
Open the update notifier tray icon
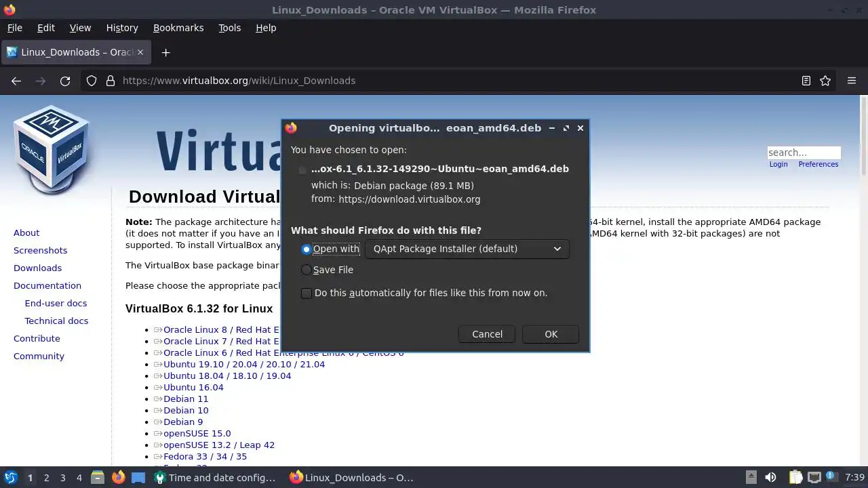tap(831, 477)
